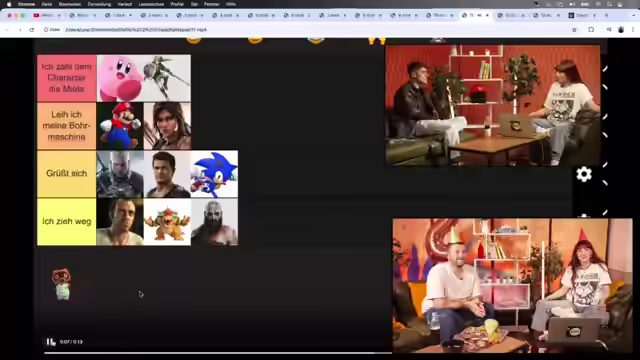Viewport: 640px width, 360px height.
Task: Open a new tab with plus button
Action: pyautogui.click(x=606, y=15)
